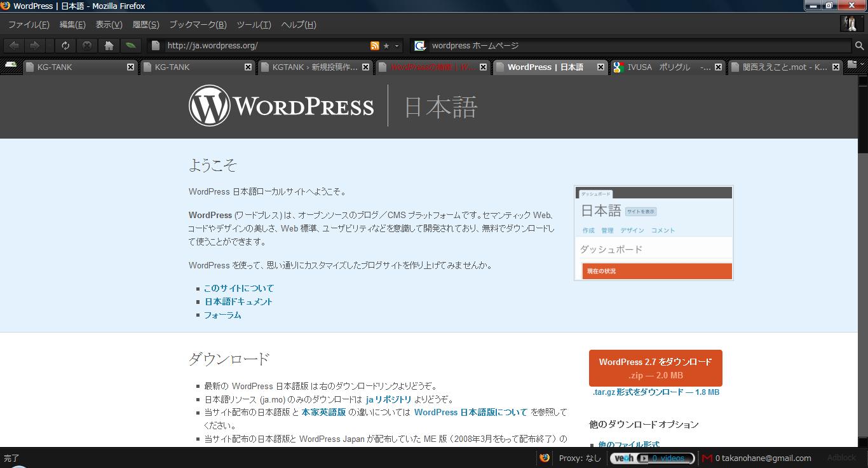Open the 表示(V) menu
868x468 pixels.
pyautogui.click(x=109, y=25)
